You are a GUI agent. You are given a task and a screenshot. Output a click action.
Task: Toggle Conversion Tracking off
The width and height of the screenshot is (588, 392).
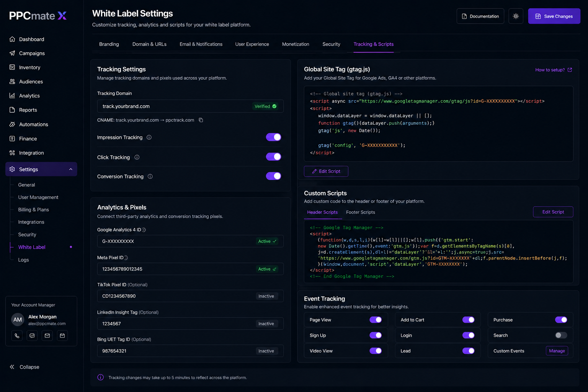[x=274, y=176]
